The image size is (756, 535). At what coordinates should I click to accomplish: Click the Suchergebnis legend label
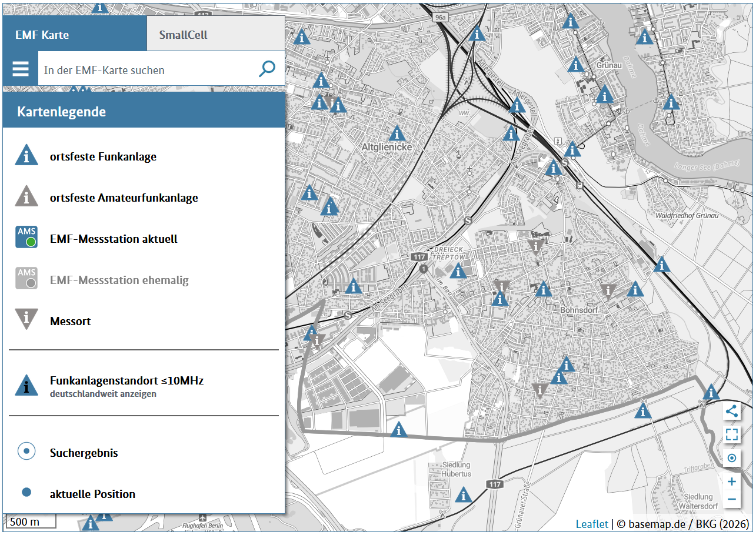coord(84,453)
